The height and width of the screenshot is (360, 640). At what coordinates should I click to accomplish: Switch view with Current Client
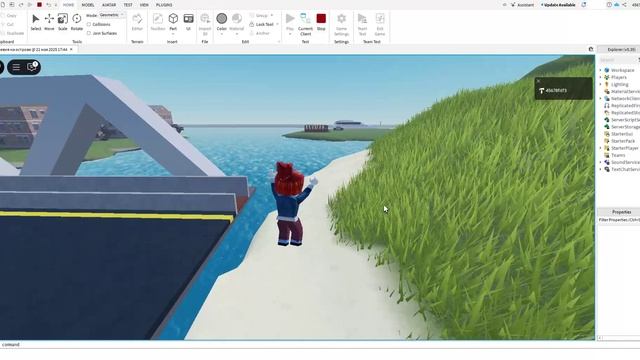click(x=305, y=24)
